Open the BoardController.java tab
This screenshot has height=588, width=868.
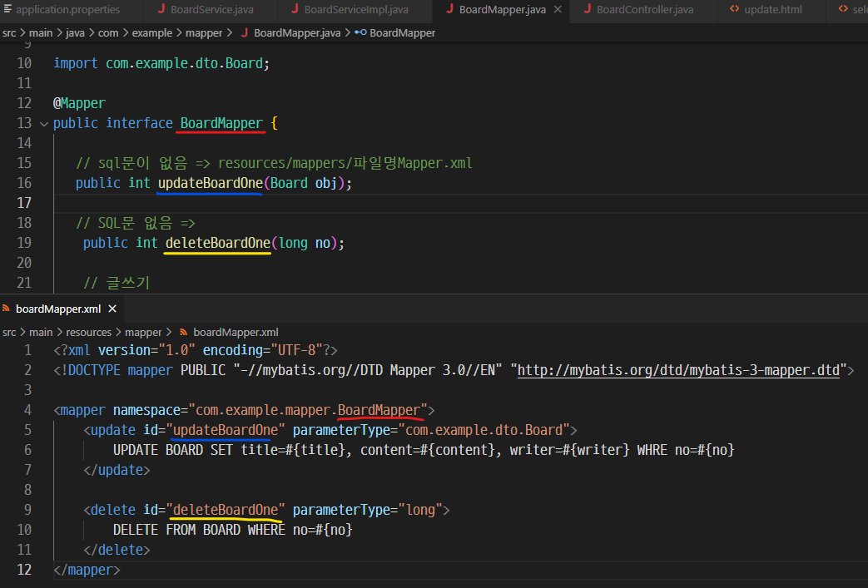click(644, 9)
